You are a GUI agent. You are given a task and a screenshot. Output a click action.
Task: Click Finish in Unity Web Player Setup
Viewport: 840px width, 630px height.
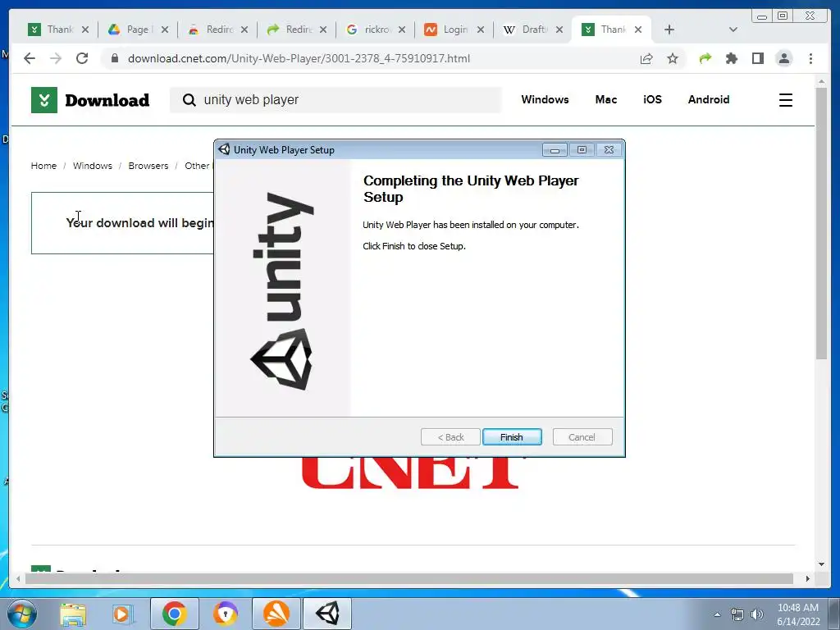pyautogui.click(x=512, y=437)
